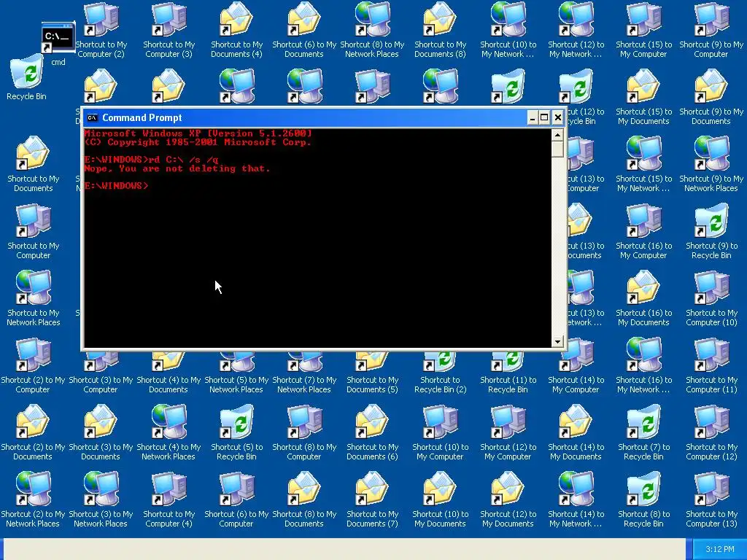The height and width of the screenshot is (560, 747).
Task: Select the cmd shortcut icon on the desktop
Action: point(58,38)
